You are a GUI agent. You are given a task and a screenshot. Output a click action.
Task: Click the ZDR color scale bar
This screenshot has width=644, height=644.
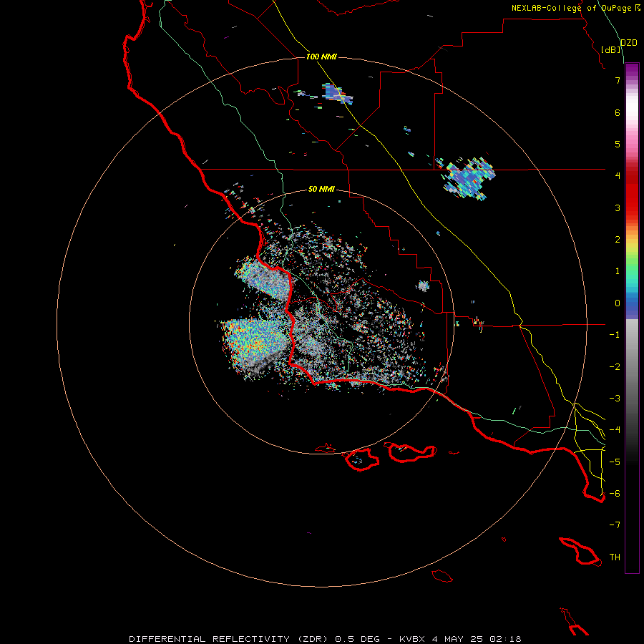click(x=632, y=318)
